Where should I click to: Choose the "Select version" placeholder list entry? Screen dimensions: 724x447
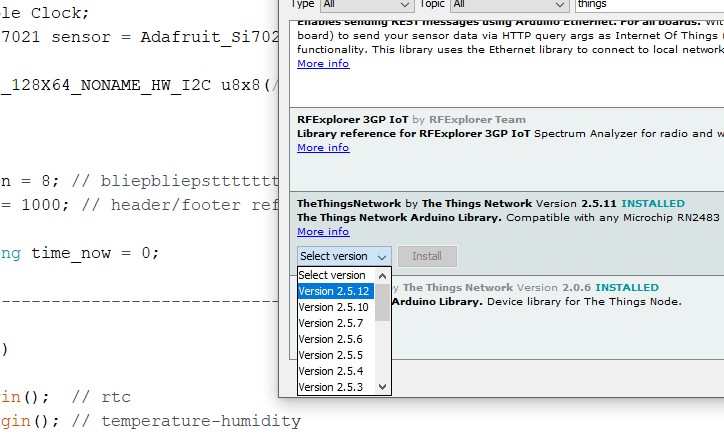click(x=335, y=275)
